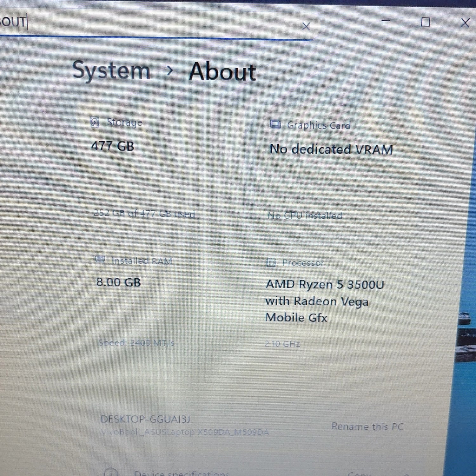476x476 pixels.
Task: Close the Settings window
Action: pos(465,23)
